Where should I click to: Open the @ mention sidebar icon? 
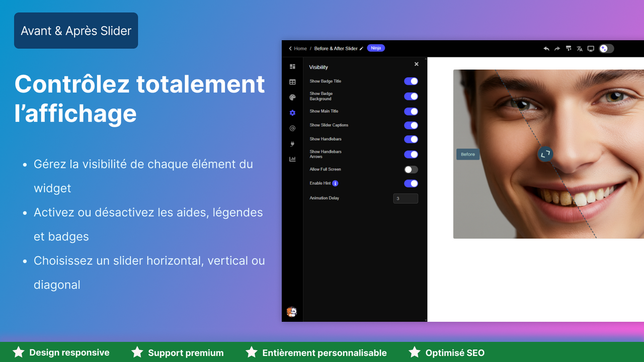pos(292,128)
